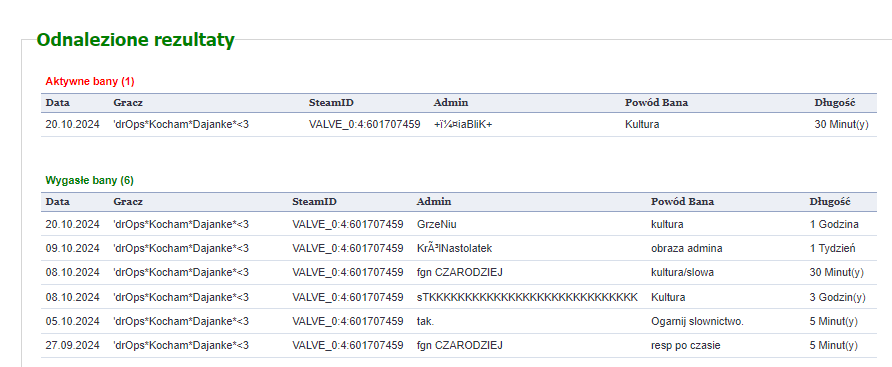Select admin '+ï¼¤iaBliK+' in active ban
The image size is (892, 367).
click(x=462, y=124)
